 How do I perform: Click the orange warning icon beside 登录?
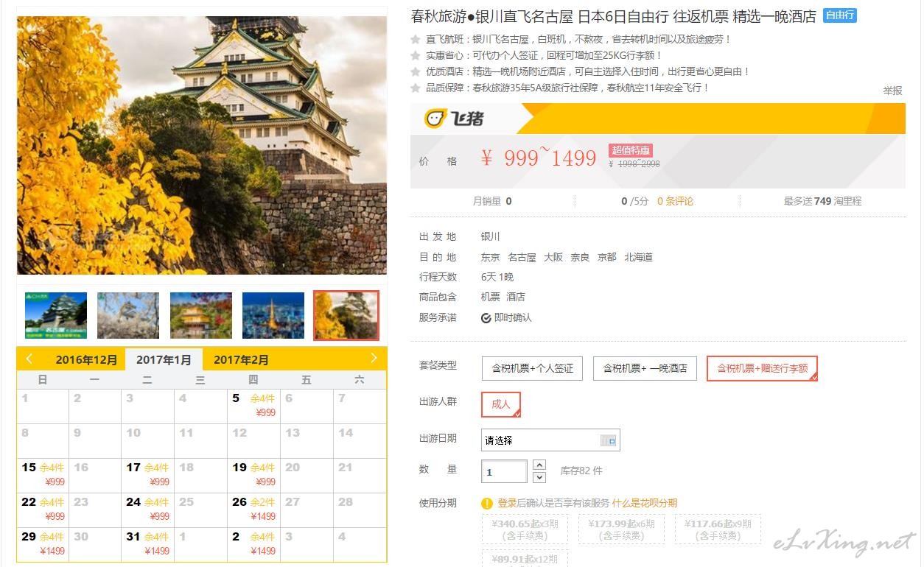pyautogui.click(x=487, y=504)
